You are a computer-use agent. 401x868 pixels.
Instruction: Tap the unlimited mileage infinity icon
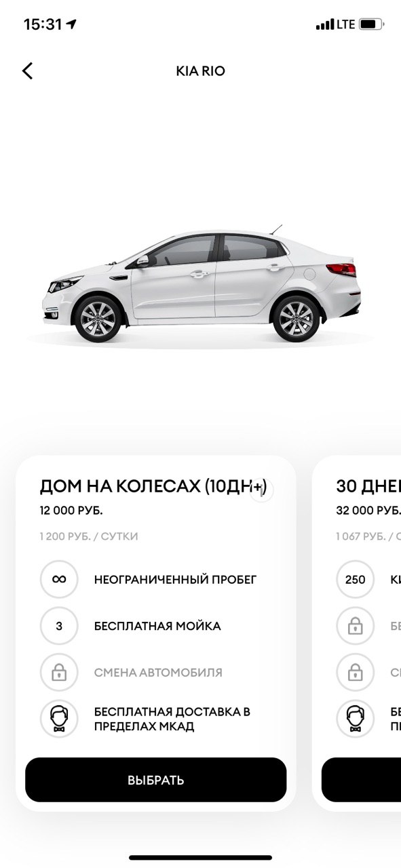tap(59, 580)
